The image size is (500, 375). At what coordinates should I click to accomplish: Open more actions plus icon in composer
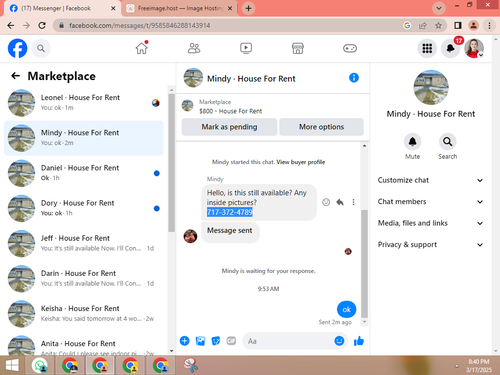tap(185, 341)
